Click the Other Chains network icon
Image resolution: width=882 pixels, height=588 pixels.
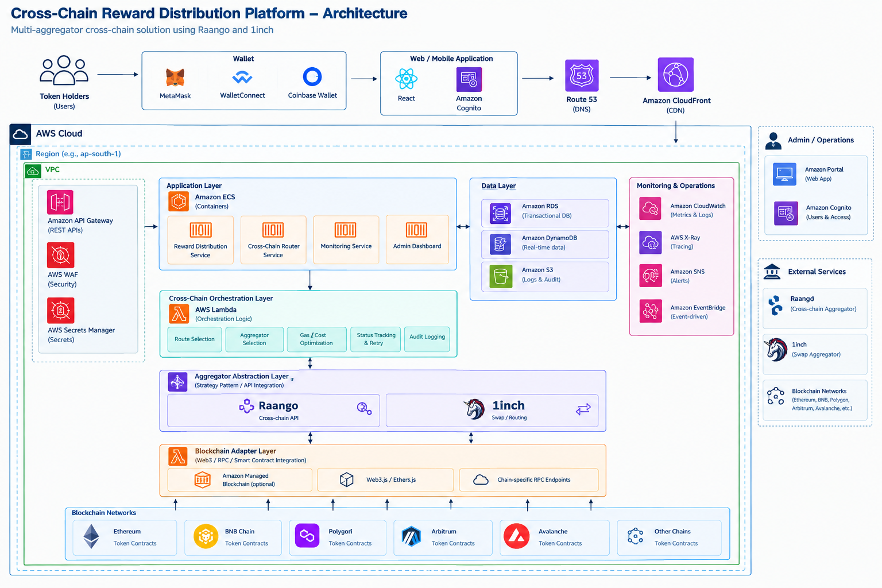(636, 536)
